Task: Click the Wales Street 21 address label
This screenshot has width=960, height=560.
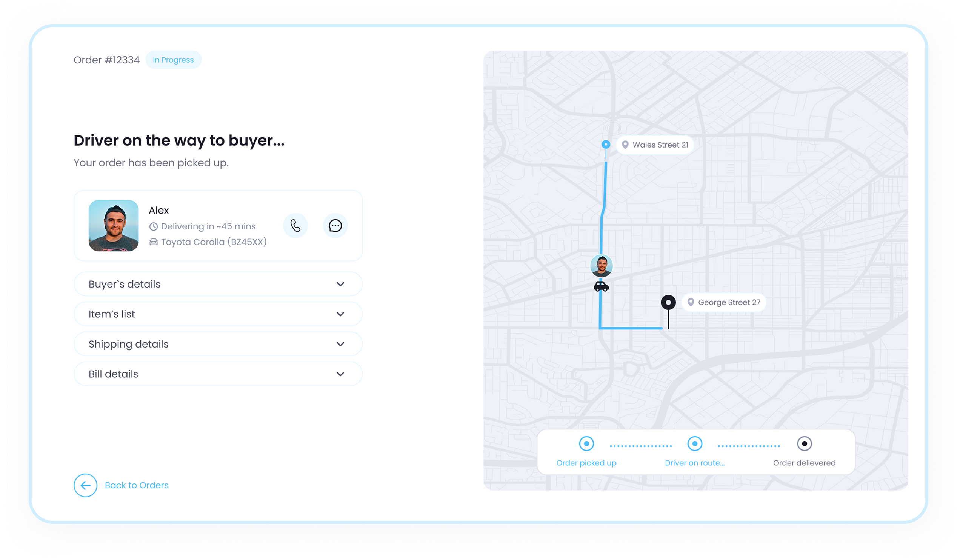Action: pos(660,145)
